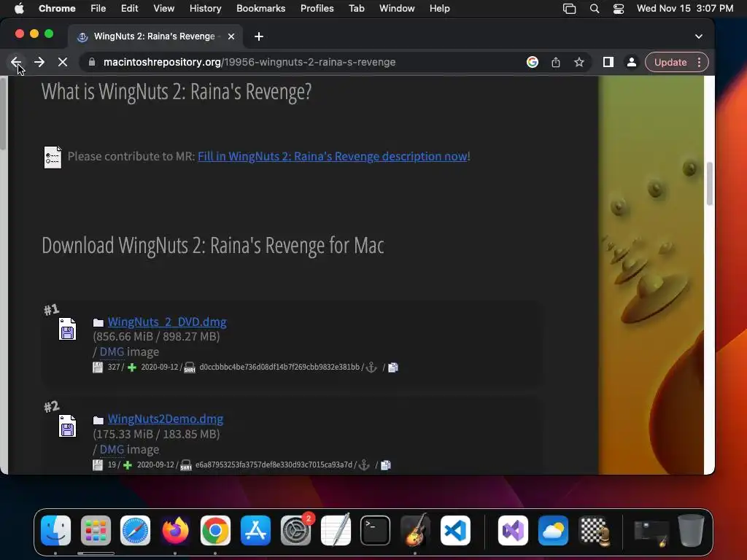This screenshot has height=560, width=747.
Task: Open Launchpad from the Dock
Action: [96, 531]
